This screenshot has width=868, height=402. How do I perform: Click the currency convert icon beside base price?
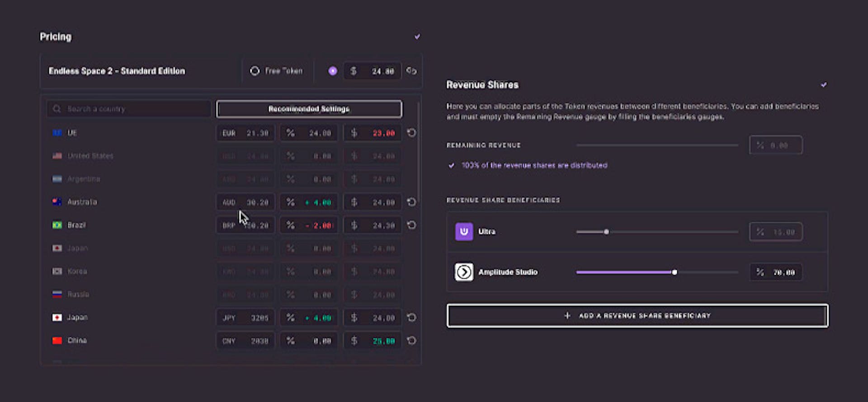coord(411,71)
